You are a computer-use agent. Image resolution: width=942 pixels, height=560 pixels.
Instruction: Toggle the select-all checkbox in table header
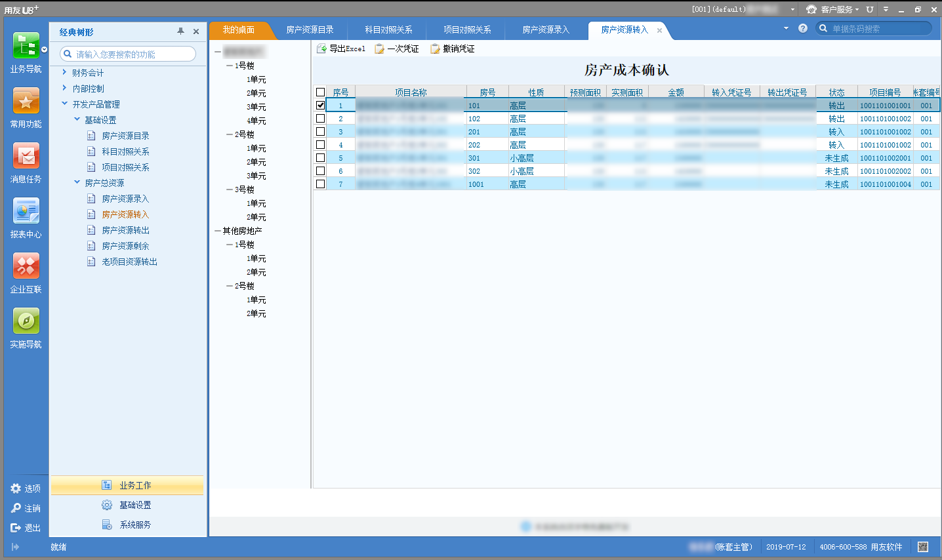[321, 92]
